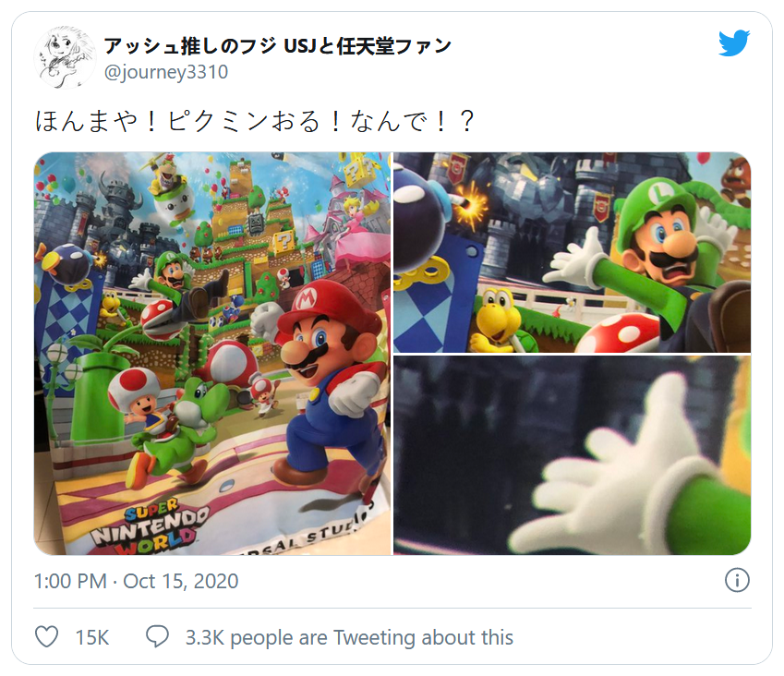Open the Luigi and Bob-omb close-up photo

tap(572, 252)
